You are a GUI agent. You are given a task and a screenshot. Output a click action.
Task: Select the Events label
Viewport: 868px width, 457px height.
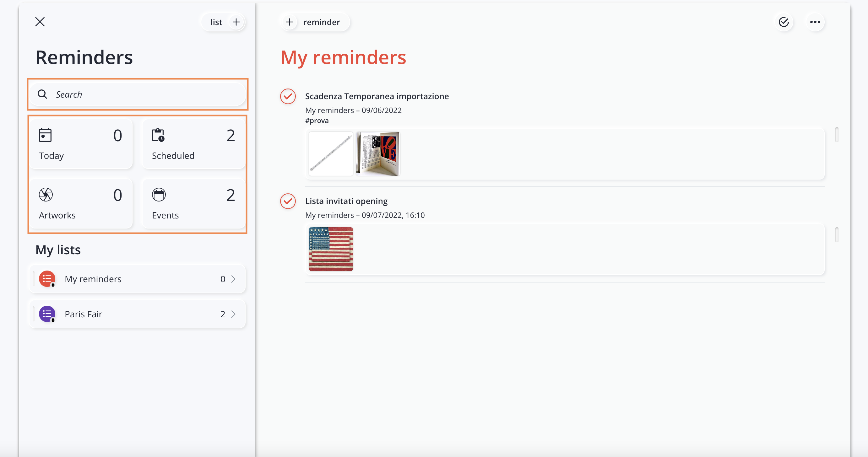click(165, 215)
